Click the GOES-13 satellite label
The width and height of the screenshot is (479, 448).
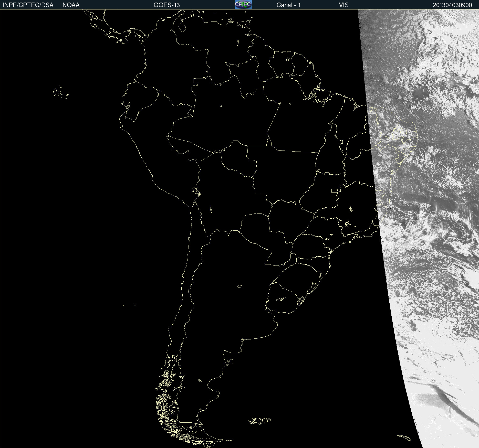tap(167, 5)
